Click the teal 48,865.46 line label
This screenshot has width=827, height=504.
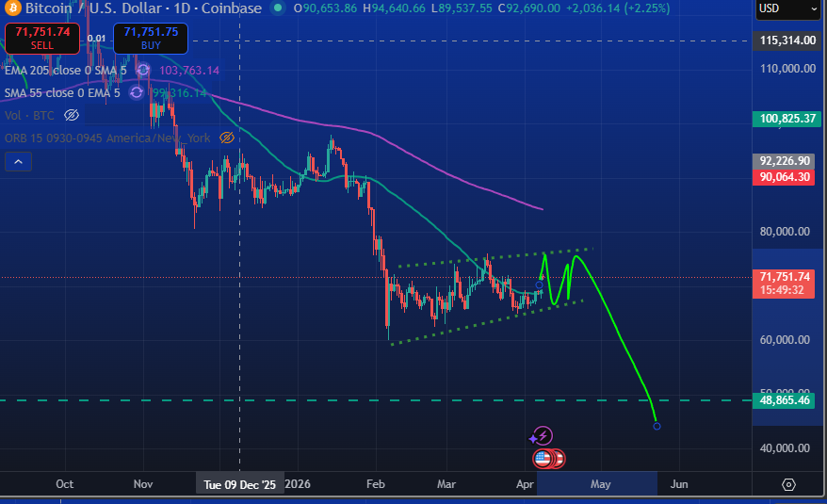(x=785, y=400)
